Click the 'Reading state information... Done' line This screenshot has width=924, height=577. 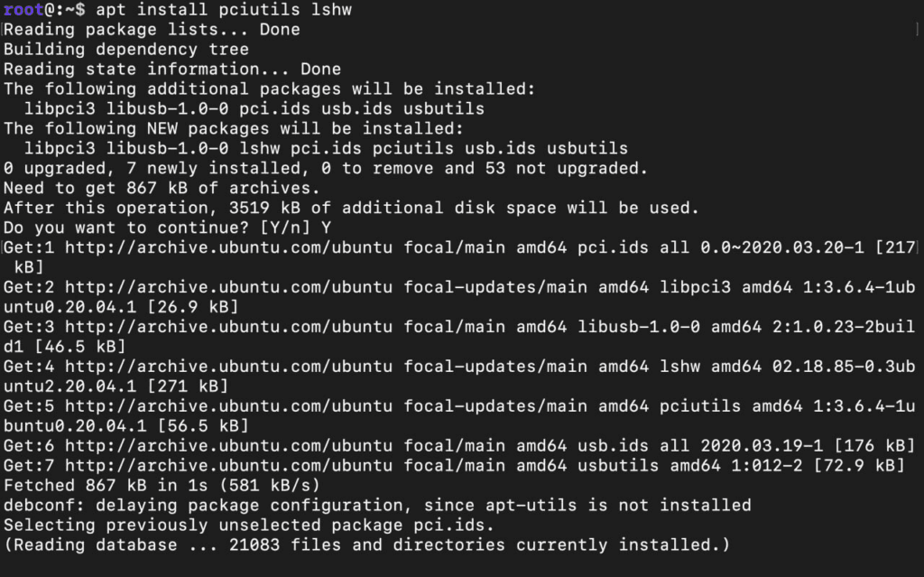point(172,69)
